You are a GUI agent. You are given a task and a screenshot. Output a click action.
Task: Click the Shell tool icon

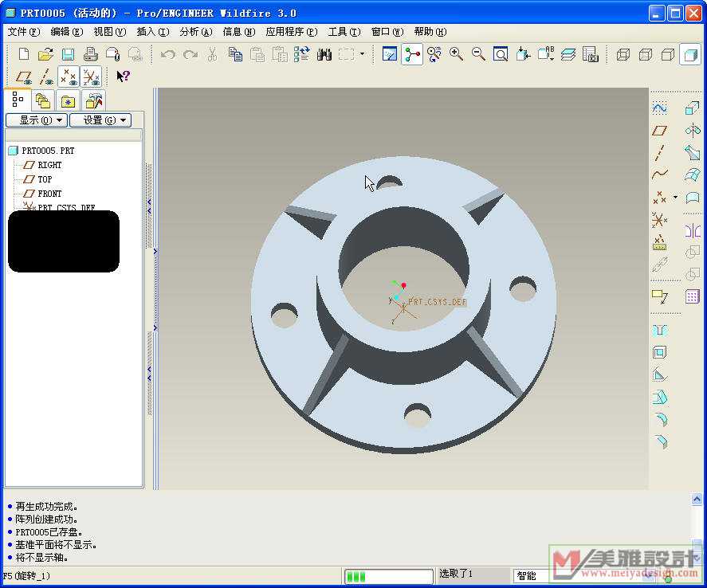pos(660,352)
